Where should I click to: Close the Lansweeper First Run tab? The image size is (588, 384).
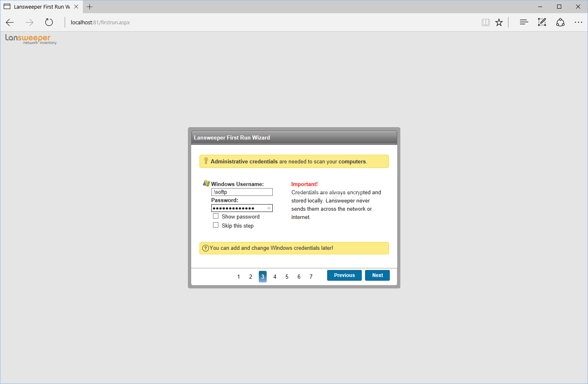pos(76,7)
